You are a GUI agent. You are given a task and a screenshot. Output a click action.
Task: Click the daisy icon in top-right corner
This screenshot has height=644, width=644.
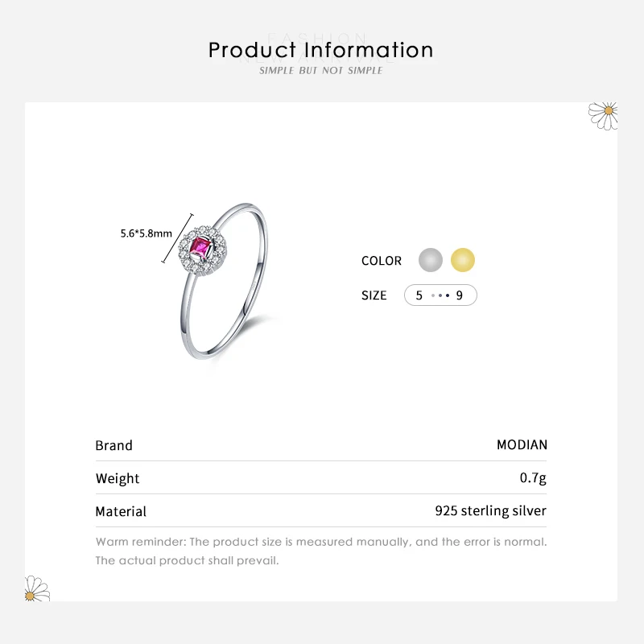[x=603, y=115]
